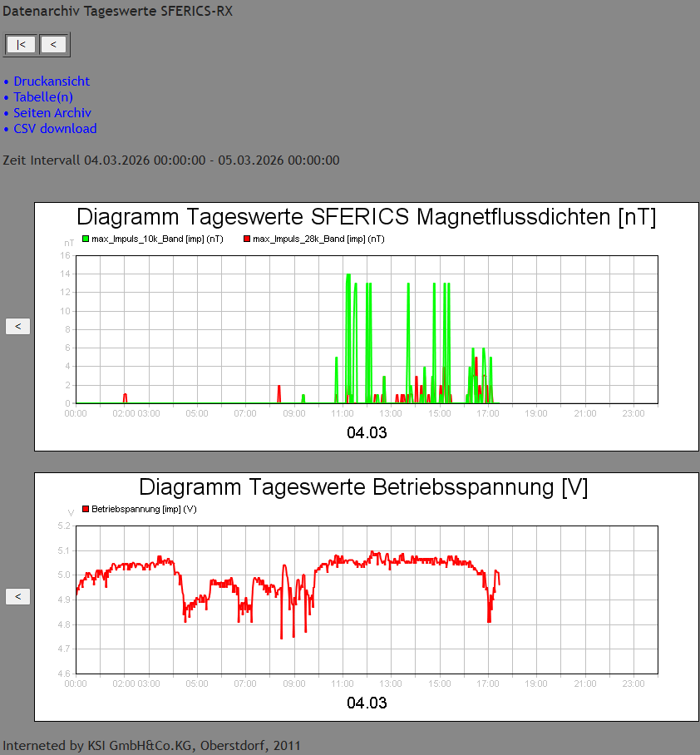
Task: Click the bullet beside Druckansicht
Action: tap(7, 81)
